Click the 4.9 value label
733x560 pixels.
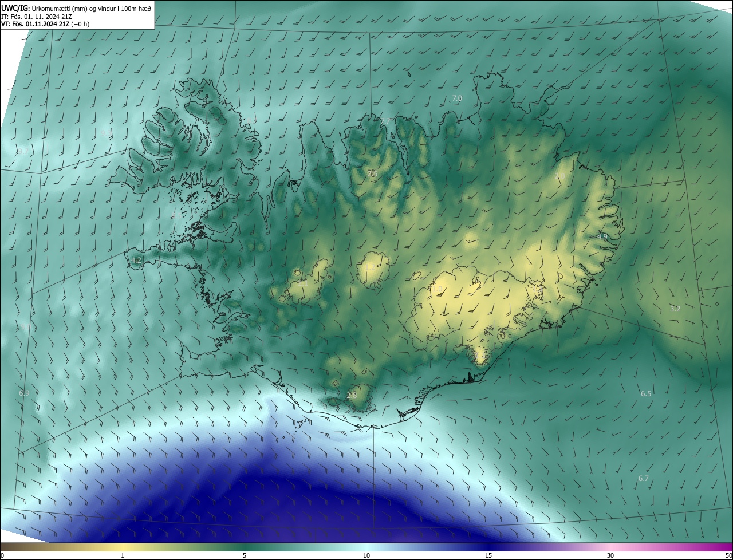click(602, 236)
